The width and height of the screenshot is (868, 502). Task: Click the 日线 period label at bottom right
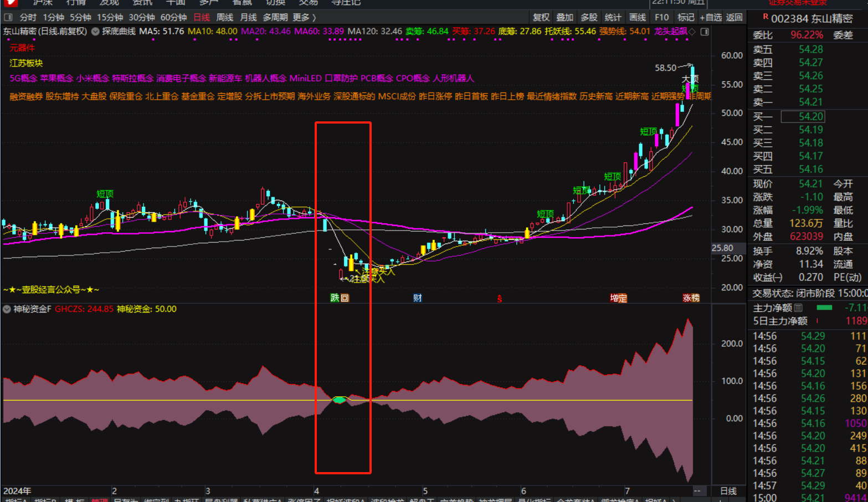728,491
